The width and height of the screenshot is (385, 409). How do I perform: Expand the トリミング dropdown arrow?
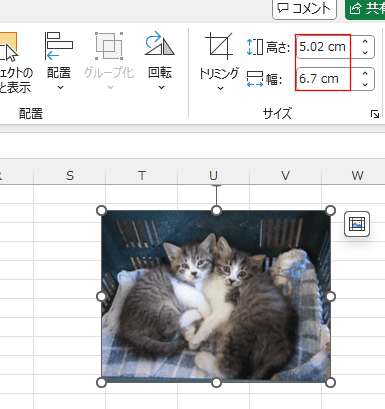(x=220, y=89)
